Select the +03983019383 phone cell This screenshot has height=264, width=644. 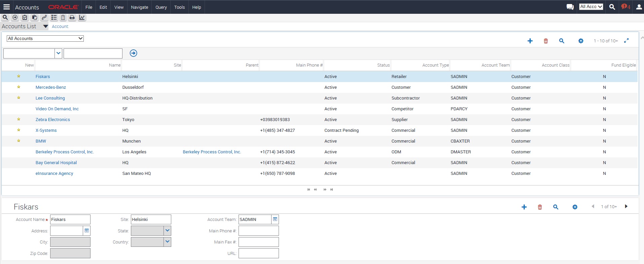point(275,120)
